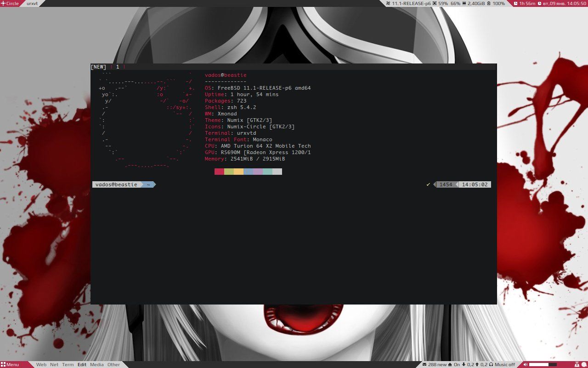Click the 2,40GiB memory value

pos(476,3)
